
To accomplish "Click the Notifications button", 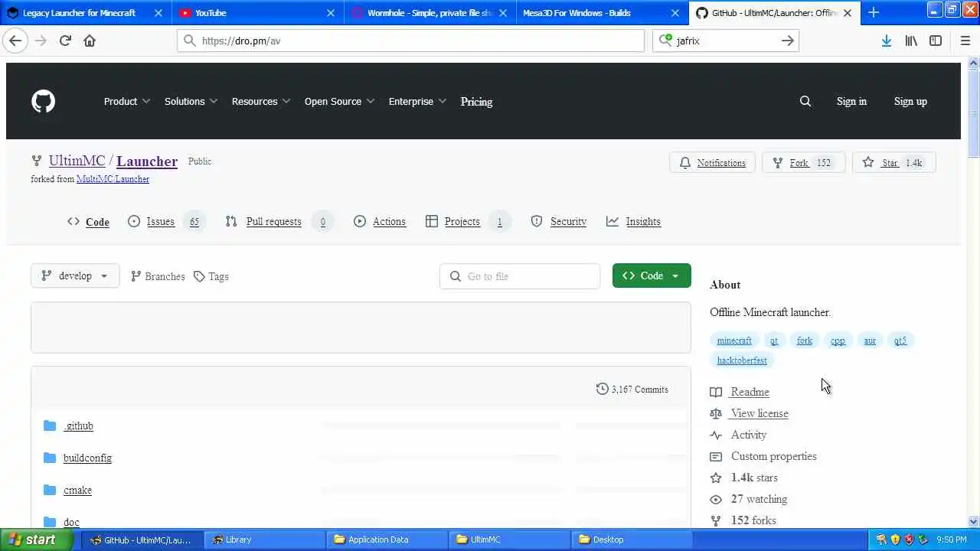I will [713, 162].
